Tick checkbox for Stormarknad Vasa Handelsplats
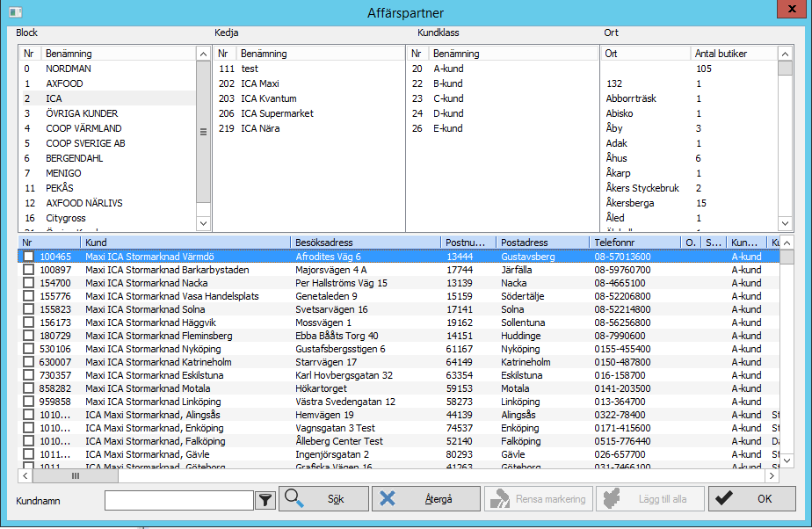The image size is (812, 529). 28,296
